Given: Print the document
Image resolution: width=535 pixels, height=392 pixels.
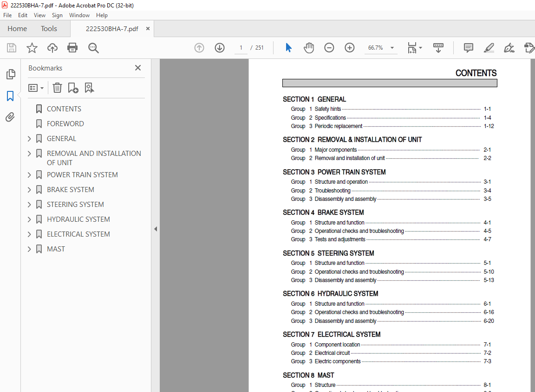Looking at the screenshot, I should (x=72, y=48).
